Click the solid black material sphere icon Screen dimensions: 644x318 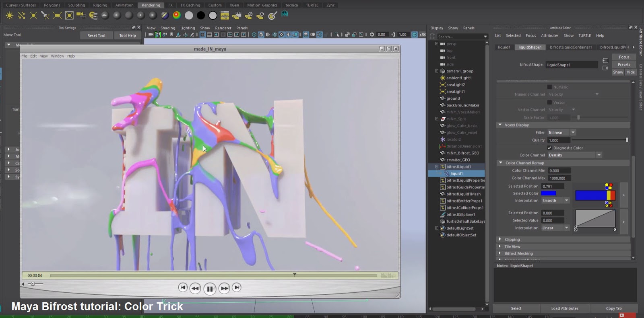pos(200,16)
